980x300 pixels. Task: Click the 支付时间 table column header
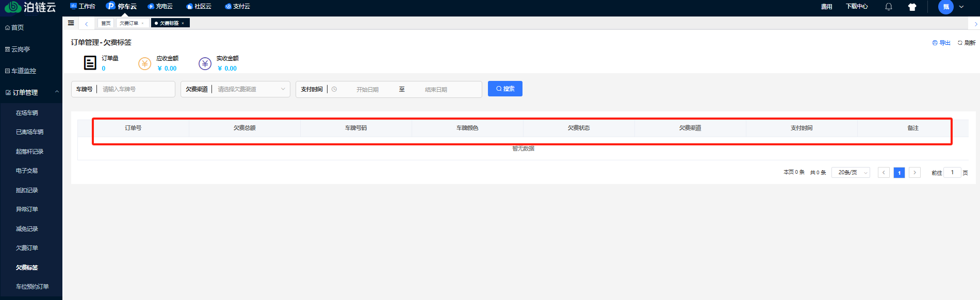tap(802, 128)
